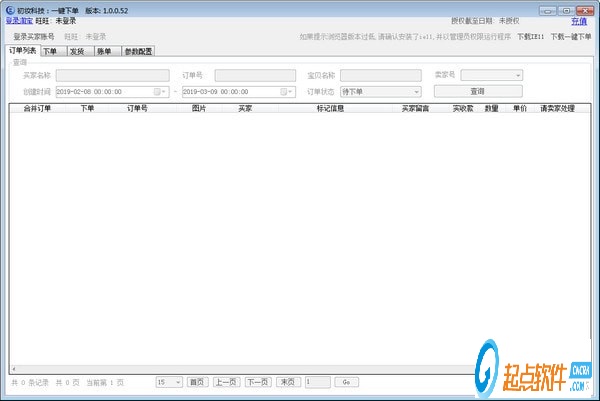Switch to the 发货 tab

[x=81, y=51]
